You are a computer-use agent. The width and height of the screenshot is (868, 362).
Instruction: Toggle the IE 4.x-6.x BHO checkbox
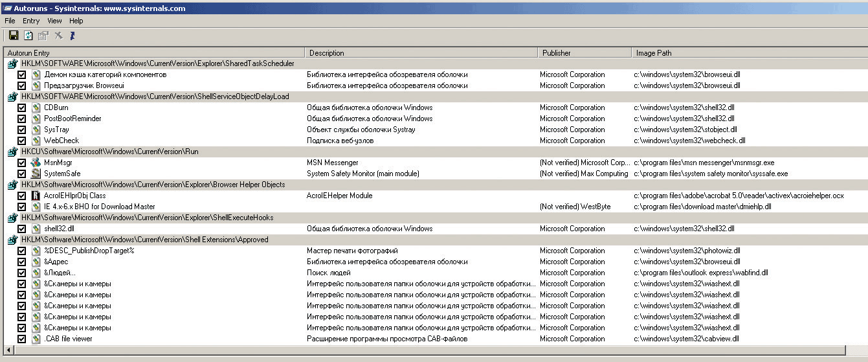(x=22, y=207)
